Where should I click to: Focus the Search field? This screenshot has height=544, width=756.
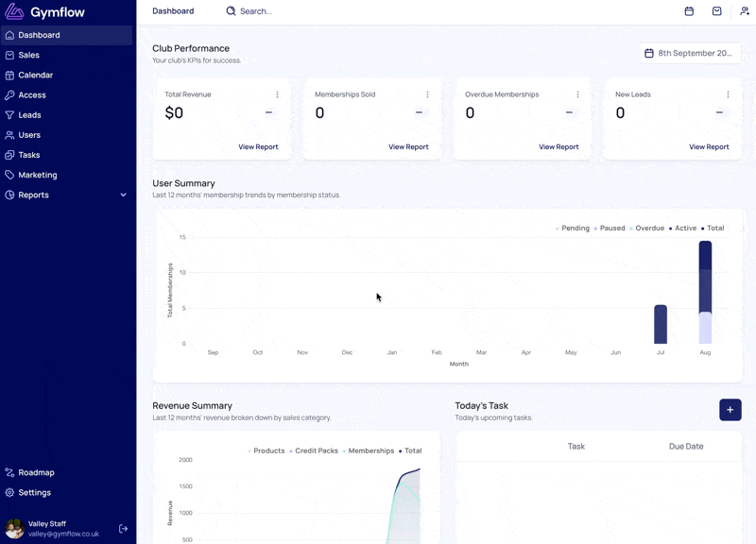coord(255,11)
